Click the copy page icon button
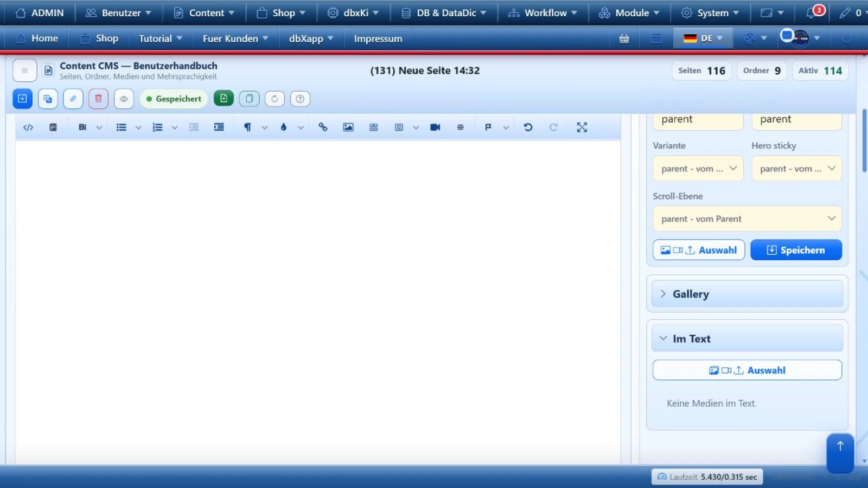The height and width of the screenshot is (488, 868). point(249,99)
